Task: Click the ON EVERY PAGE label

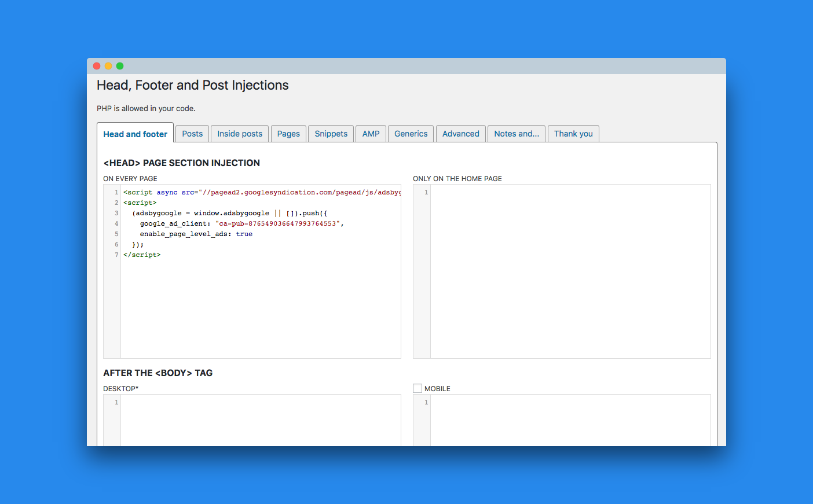Action: click(x=130, y=179)
